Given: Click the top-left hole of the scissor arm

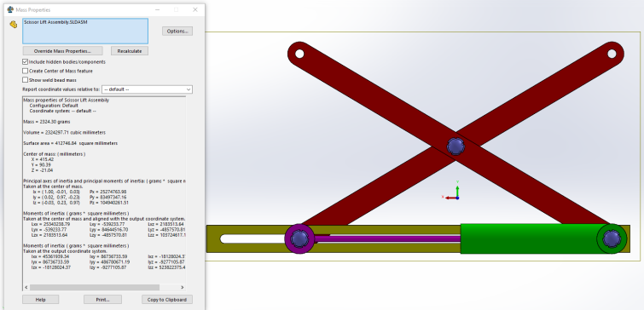Looking at the screenshot, I should 299,54.
